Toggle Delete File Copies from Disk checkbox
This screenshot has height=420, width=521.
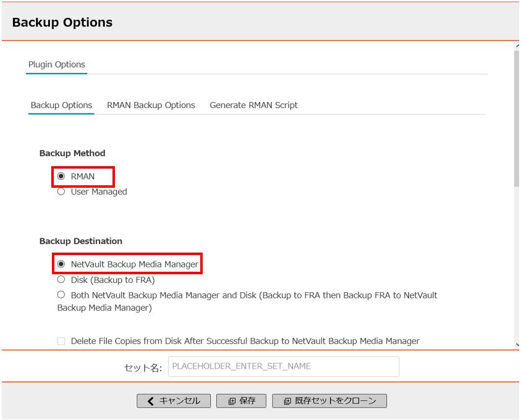[61, 341]
